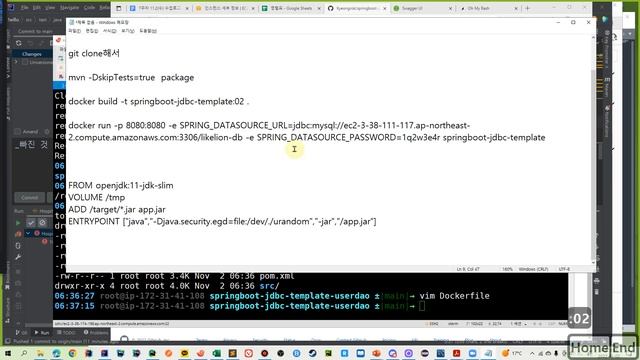Click the Refresh icon in IntelliJ commit panel
Image resolution: width=640 pixels, height=360 pixels.
(x=18, y=43)
